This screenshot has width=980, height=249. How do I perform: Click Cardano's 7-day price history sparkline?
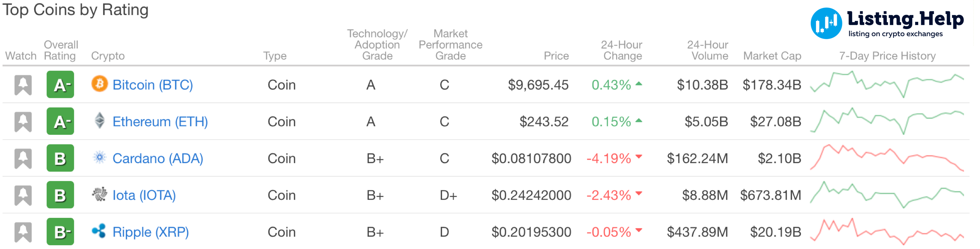(887, 158)
